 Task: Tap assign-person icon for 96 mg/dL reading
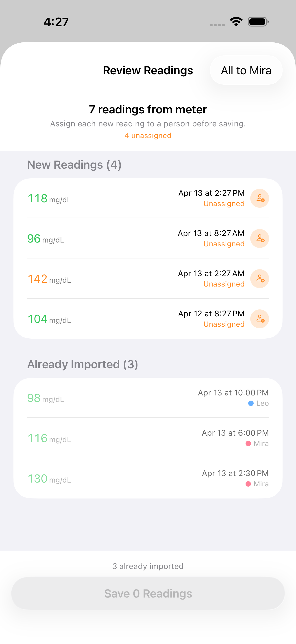tap(260, 238)
